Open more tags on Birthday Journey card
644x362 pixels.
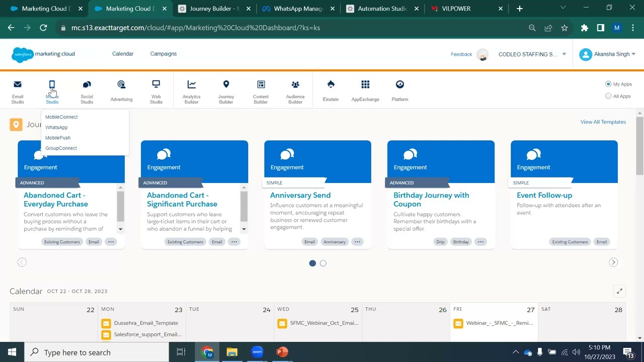480,242
